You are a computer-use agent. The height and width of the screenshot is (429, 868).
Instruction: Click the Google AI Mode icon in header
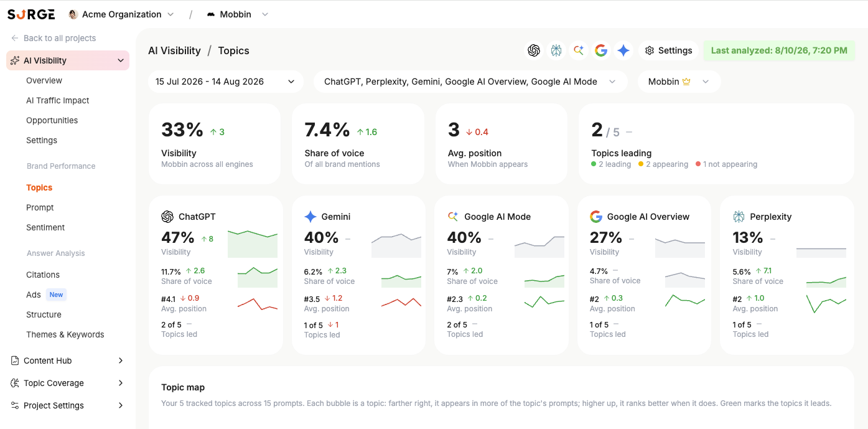click(578, 50)
